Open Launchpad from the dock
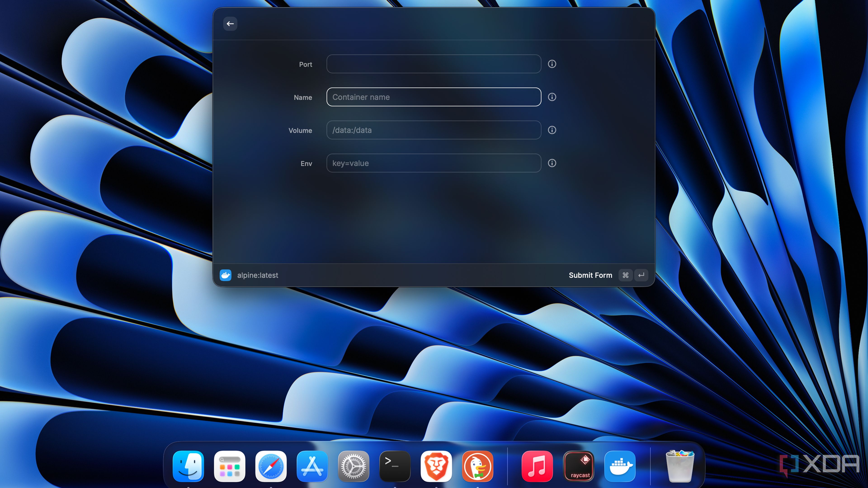 coord(229,467)
